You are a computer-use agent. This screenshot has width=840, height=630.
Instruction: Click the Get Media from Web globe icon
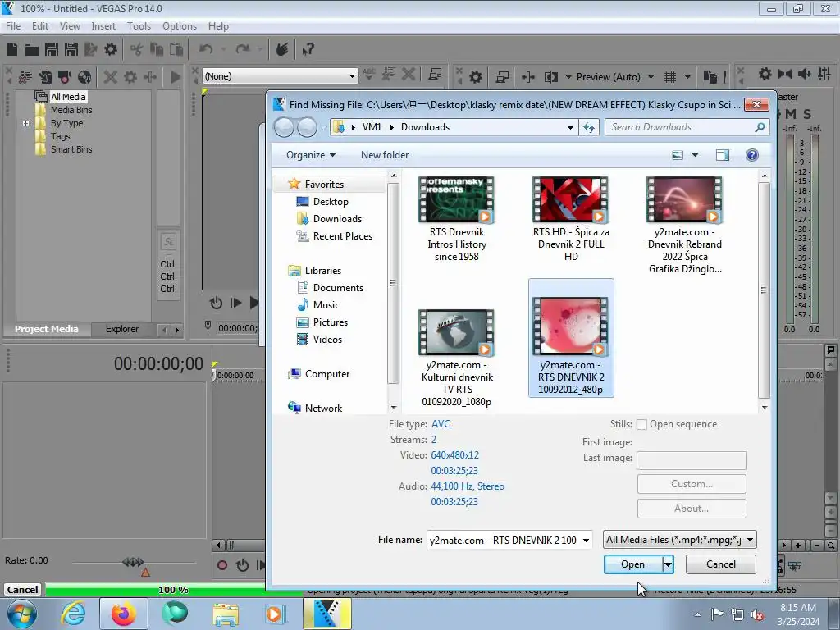84,77
